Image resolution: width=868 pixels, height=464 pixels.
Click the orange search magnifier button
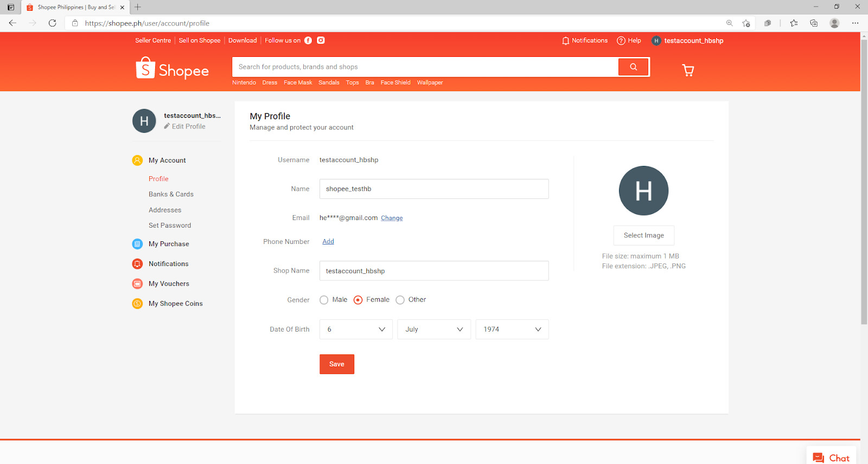(x=633, y=67)
